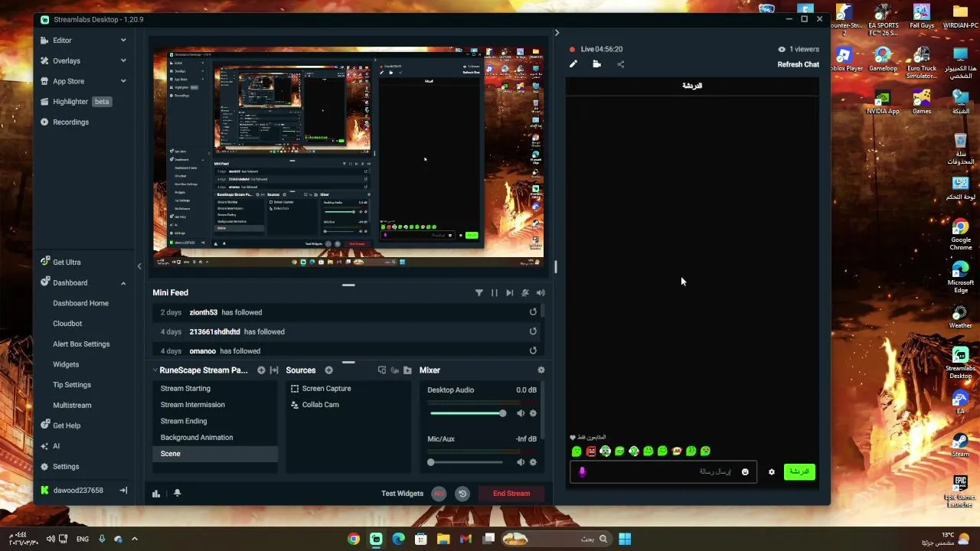Expand the Editor menu in sidebar
This screenshot has height=551, width=980.
[x=123, y=41]
